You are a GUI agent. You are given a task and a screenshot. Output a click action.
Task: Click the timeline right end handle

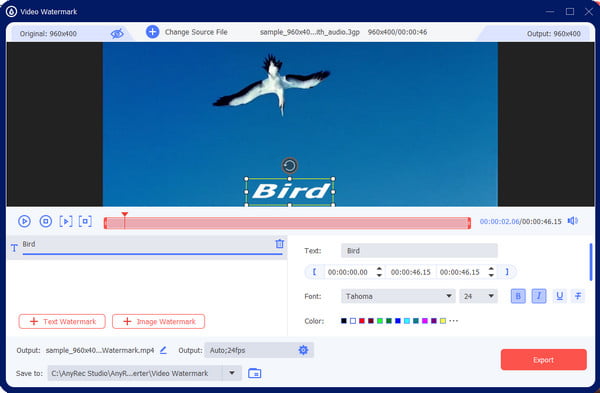[x=469, y=223]
